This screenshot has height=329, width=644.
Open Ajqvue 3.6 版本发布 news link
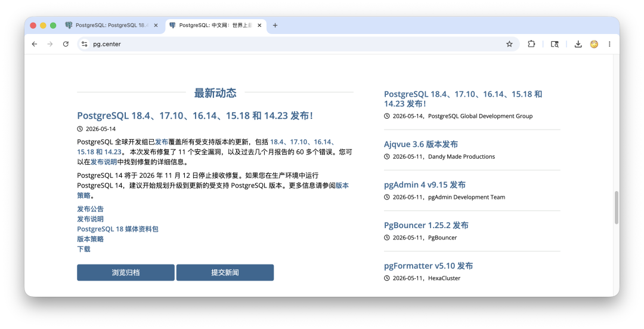(x=420, y=144)
